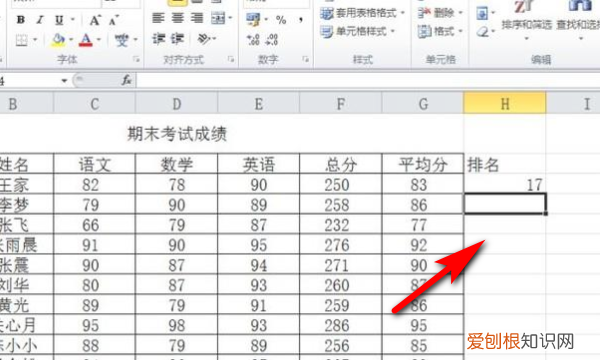Open borders dropdown arrow
This screenshot has width=600, height=360.
35,40
